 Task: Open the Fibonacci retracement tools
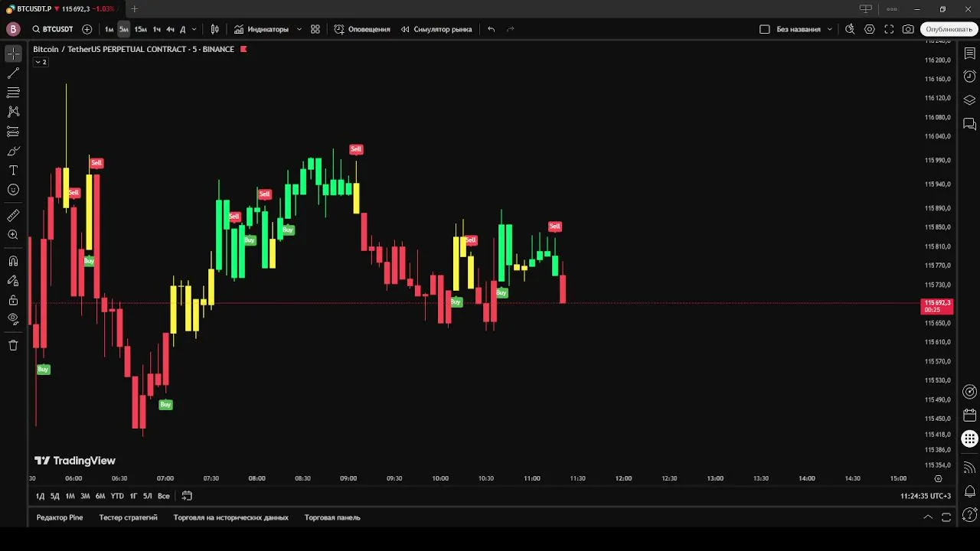coord(13,93)
